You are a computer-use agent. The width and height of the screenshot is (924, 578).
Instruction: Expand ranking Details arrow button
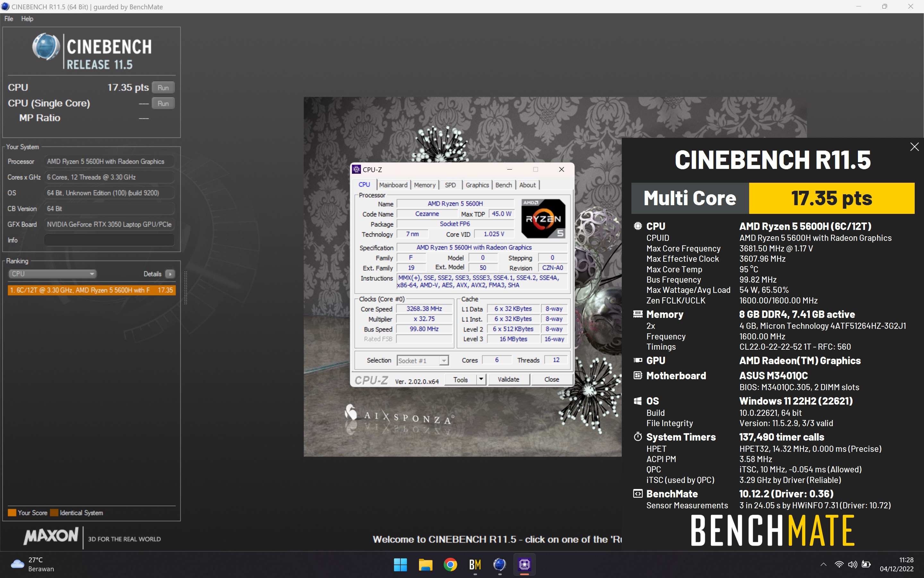170,274
